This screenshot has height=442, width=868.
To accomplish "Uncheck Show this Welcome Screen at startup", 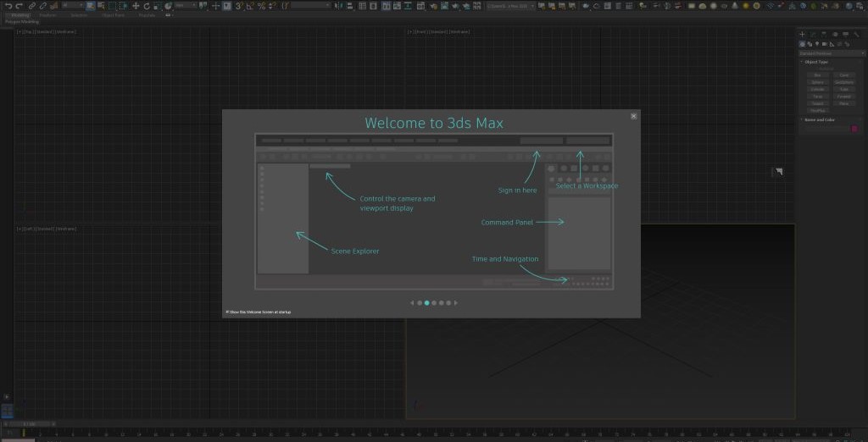I will (227, 312).
